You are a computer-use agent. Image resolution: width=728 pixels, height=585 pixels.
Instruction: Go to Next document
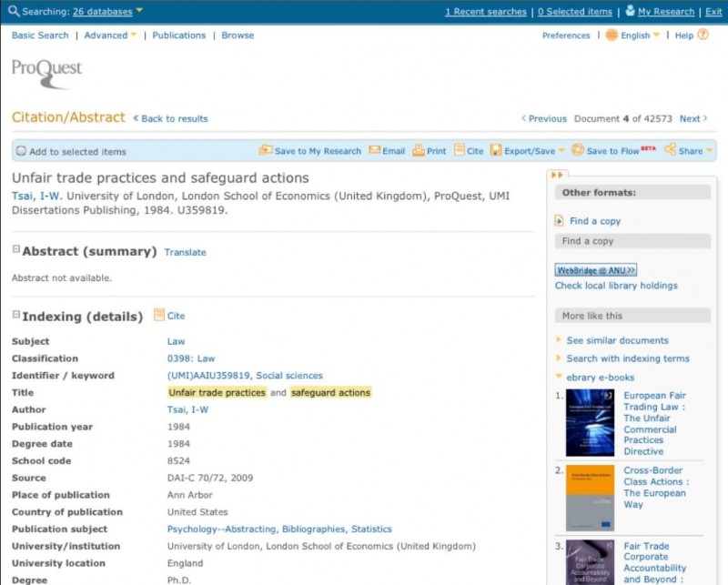point(693,118)
